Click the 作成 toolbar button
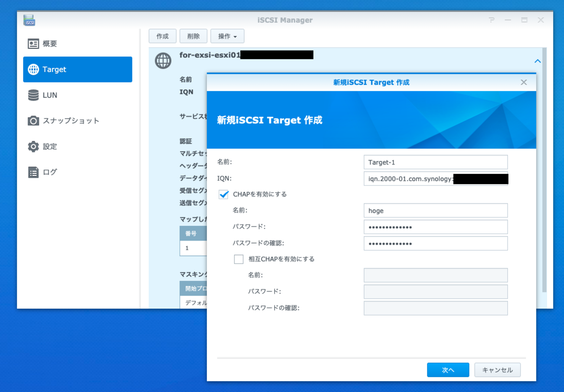This screenshot has width=564, height=392. tap(163, 36)
